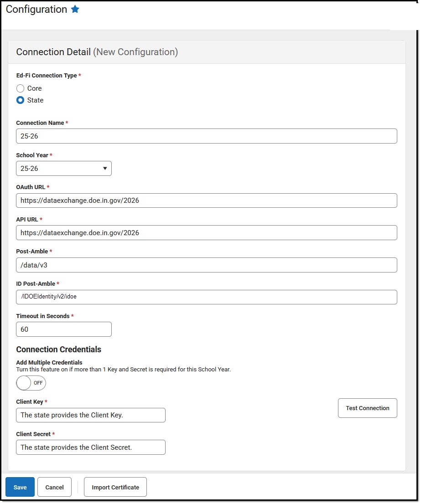Click the Client Secret field

click(91, 447)
